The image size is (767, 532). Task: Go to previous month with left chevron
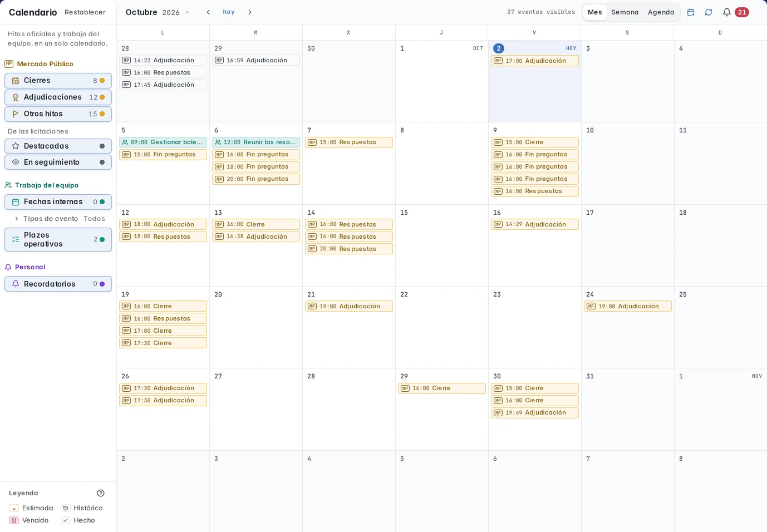(x=208, y=12)
